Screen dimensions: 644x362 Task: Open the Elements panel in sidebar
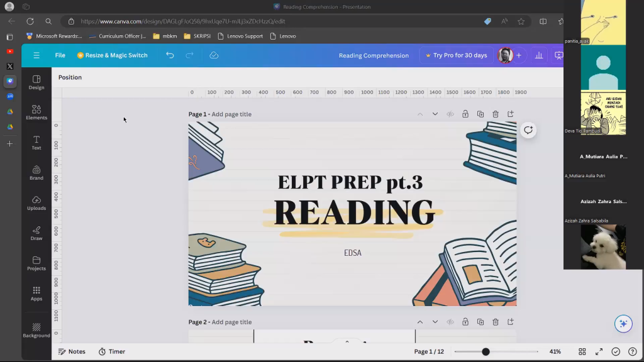pos(36,112)
